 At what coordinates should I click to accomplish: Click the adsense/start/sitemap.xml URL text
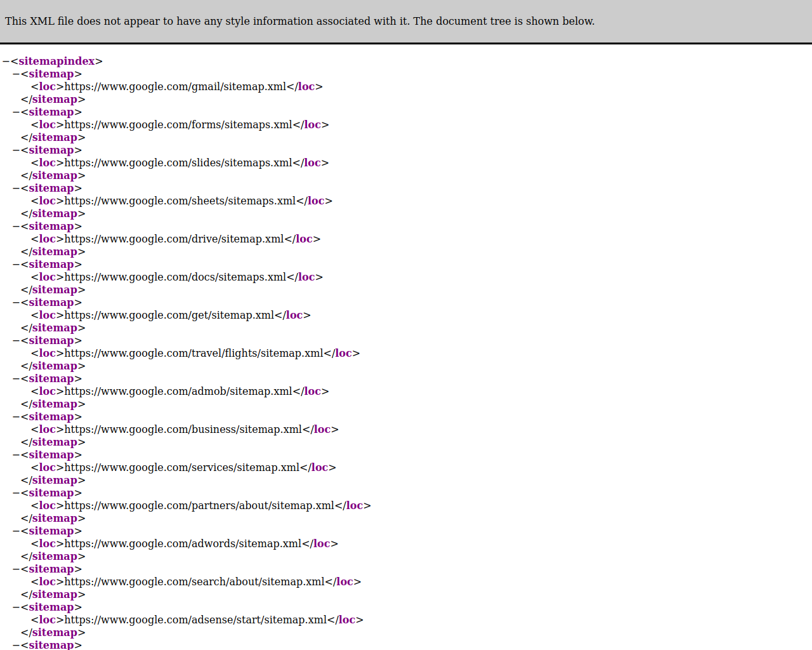(195, 620)
